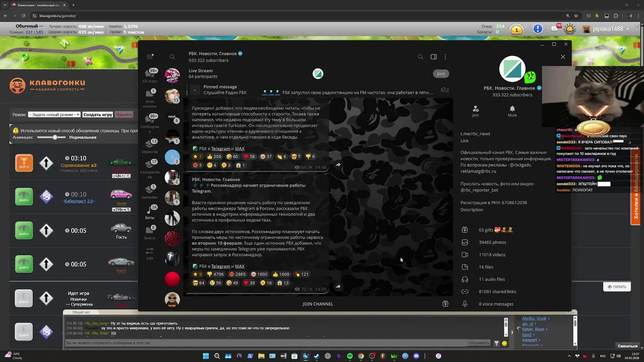
Task: Click the Удалить button in Klavogonki
Action: (x=124, y=115)
